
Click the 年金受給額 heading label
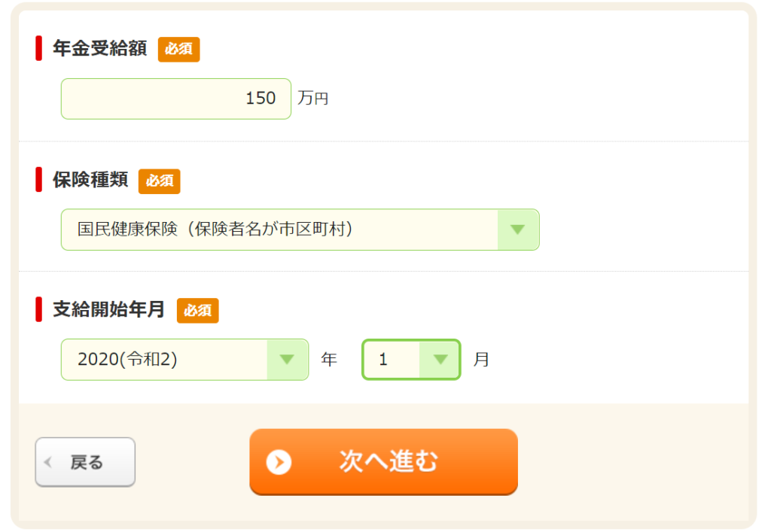100,49
